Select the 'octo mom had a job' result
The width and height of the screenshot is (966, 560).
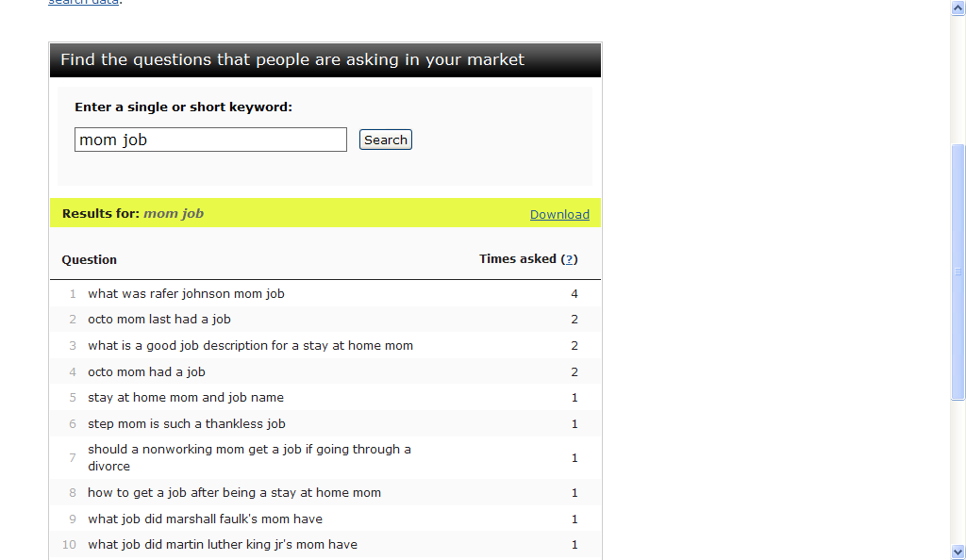(146, 371)
